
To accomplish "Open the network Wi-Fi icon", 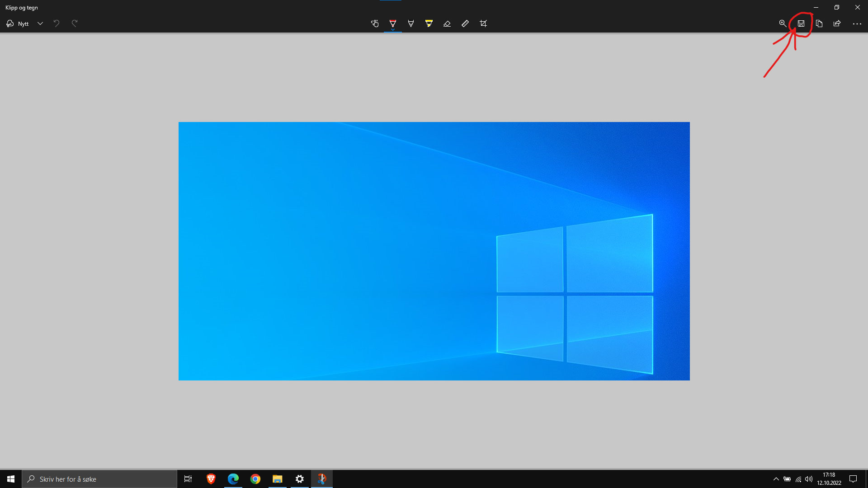I will tap(798, 479).
